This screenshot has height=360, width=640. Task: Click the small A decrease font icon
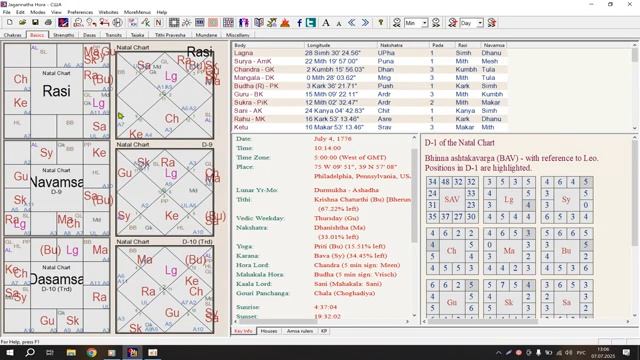tap(339, 24)
